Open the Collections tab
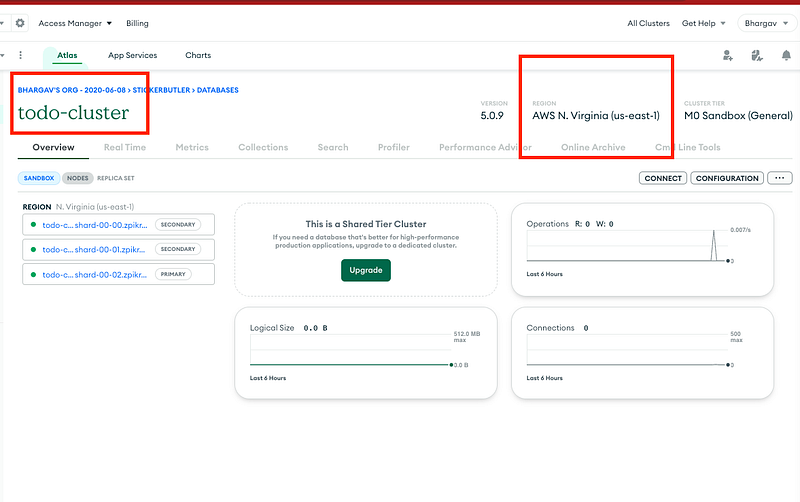The width and height of the screenshot is (800, 502). point(263,147)
